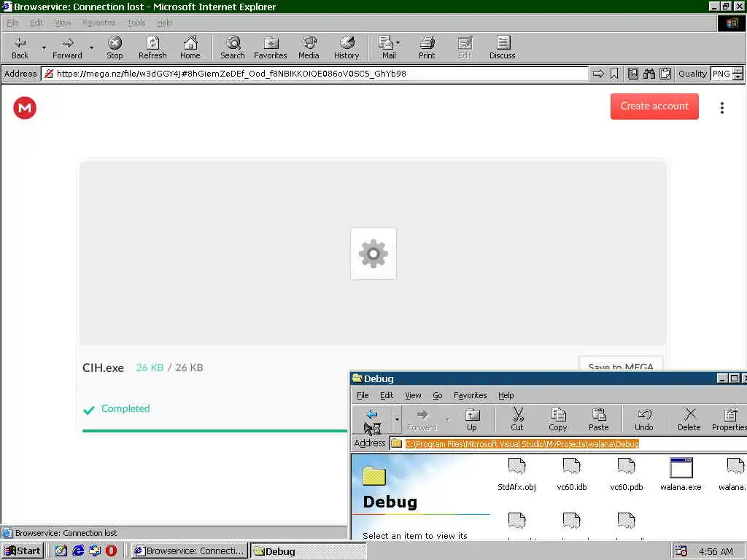Print the current page
Image resolution: width=747 pixels, height=560 pixels.
[427, 47]
